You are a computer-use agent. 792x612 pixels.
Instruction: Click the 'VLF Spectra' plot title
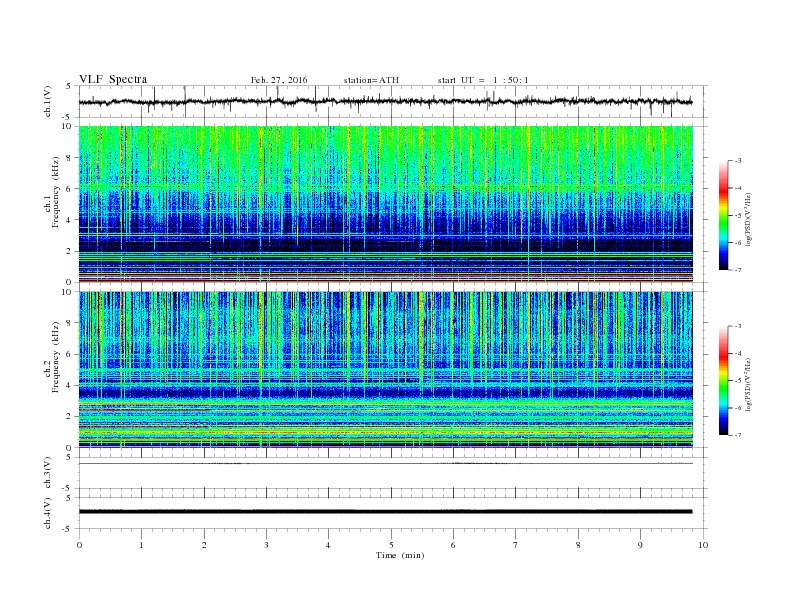(x=113, y=79)
